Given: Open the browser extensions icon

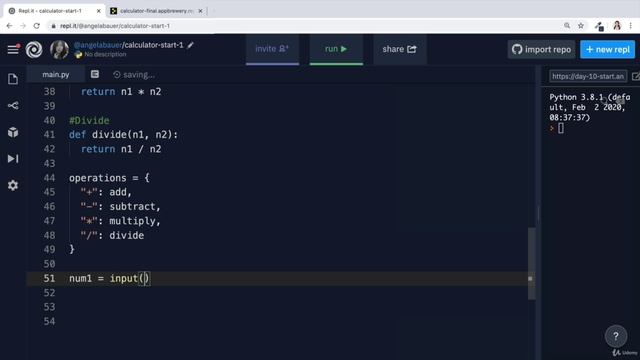Looking at the screenshot, I should 599,27.
